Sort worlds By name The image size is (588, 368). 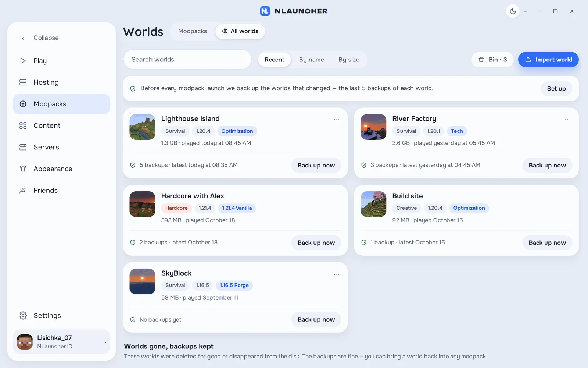pos(311,60)
